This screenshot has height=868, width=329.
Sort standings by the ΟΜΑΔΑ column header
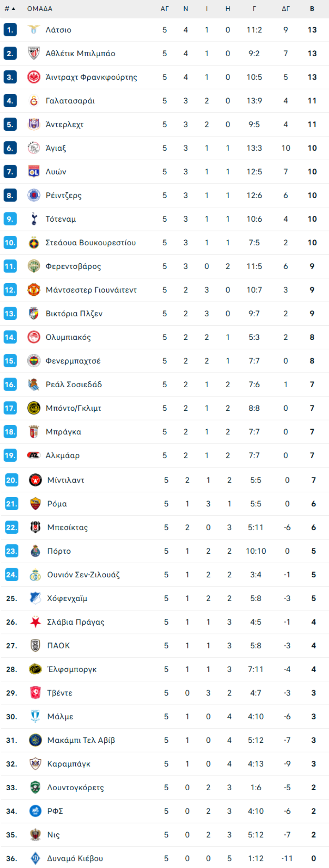(40, 8)
